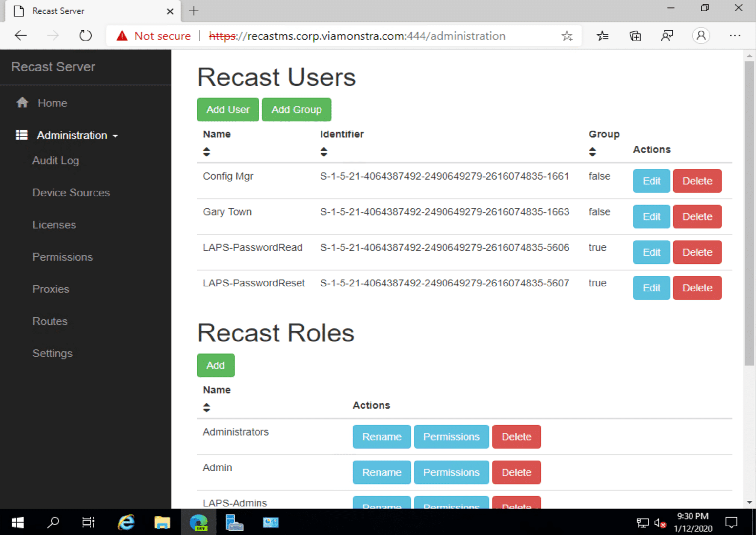
Task: Go to Device Sources
Action: click(x=71, y=192)
